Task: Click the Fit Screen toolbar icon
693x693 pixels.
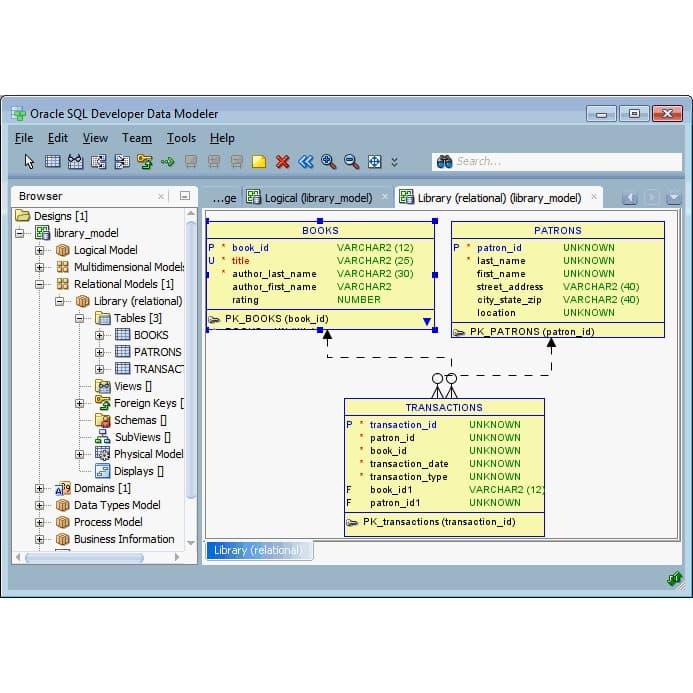Action: pos(374,161)
